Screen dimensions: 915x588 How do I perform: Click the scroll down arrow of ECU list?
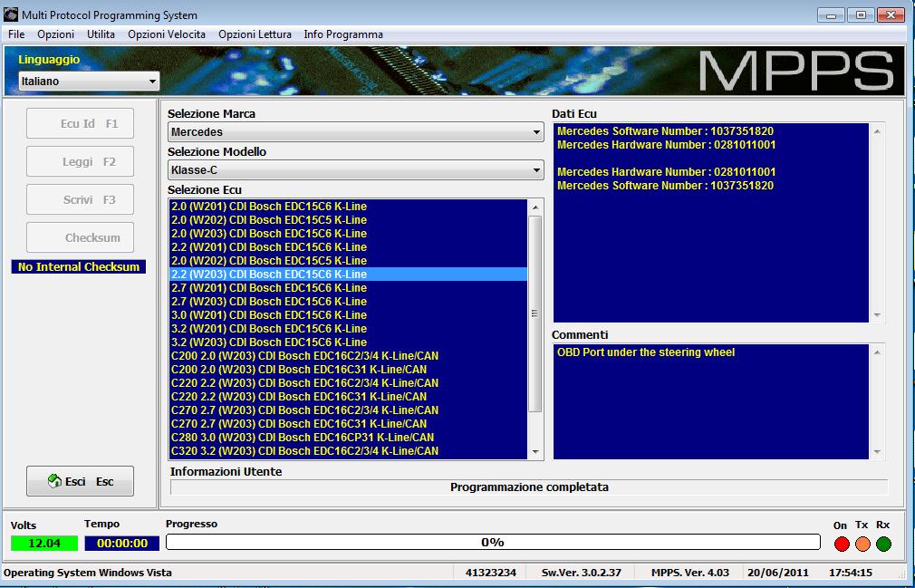[535, 452]
